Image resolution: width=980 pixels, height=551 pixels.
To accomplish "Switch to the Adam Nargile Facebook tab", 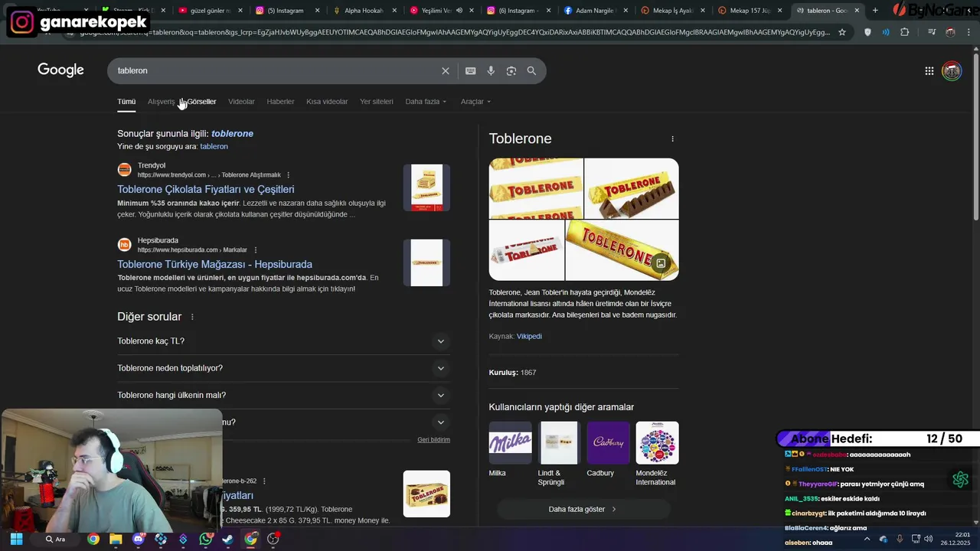I will (x=596, y=11).
